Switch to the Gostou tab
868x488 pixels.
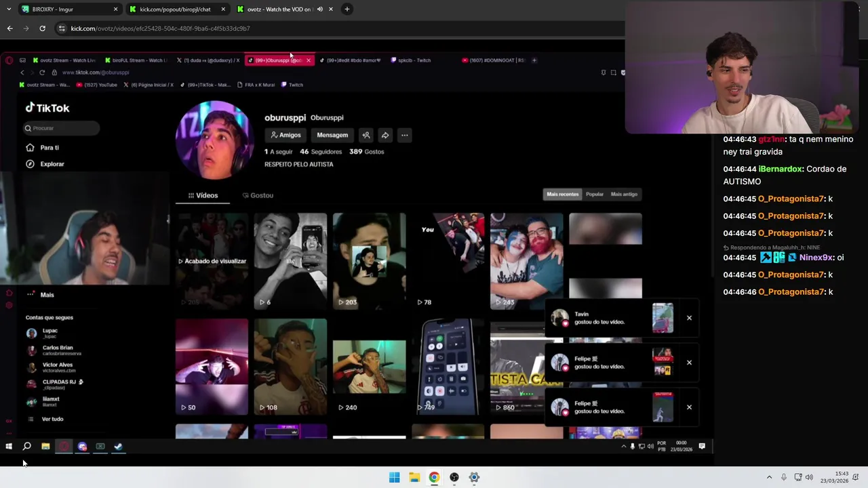[x=258, y=195]
